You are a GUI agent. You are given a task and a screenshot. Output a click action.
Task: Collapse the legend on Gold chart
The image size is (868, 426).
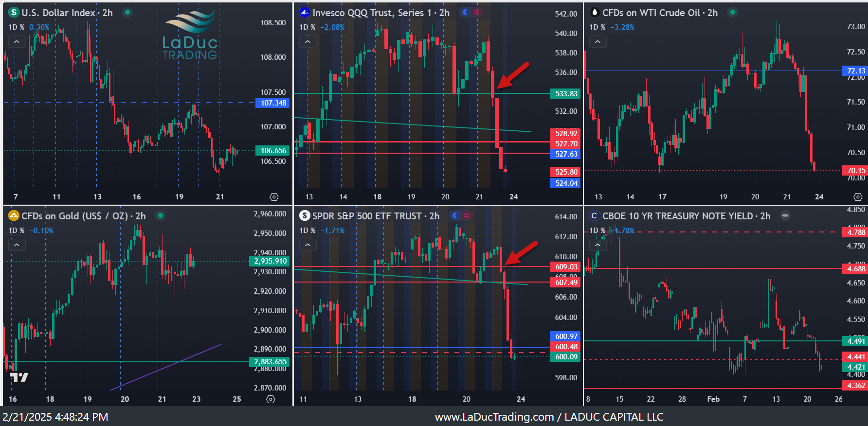(x=17, y=245)
